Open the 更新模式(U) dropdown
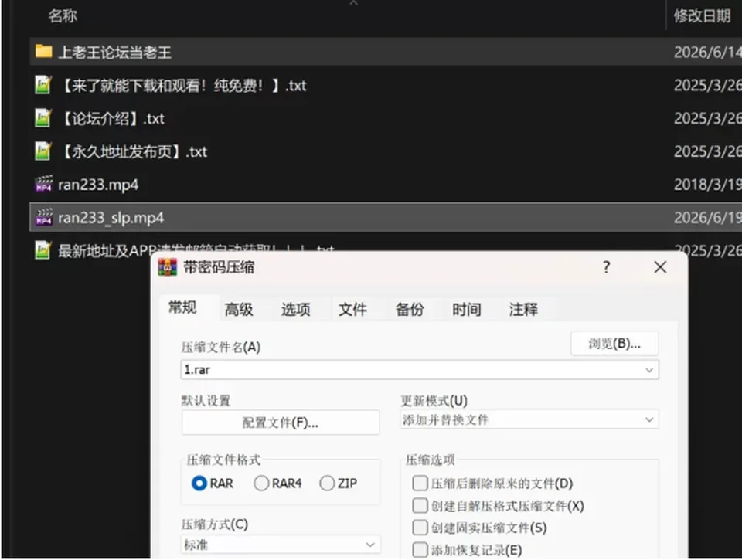 (x=529, y=419)
